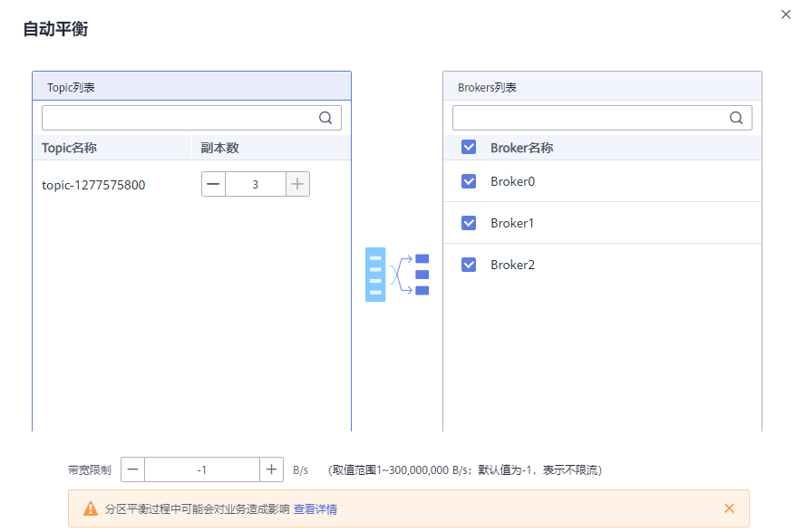Click the replica count field showing 3

256,183
